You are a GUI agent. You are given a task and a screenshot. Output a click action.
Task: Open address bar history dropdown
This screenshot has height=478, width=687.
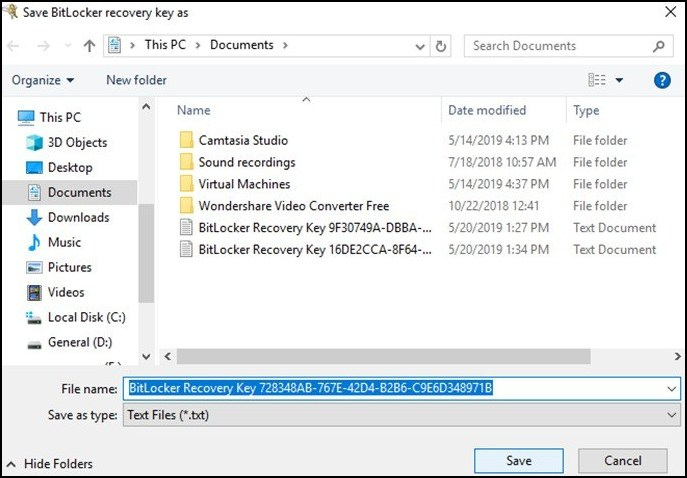[420, 46]
